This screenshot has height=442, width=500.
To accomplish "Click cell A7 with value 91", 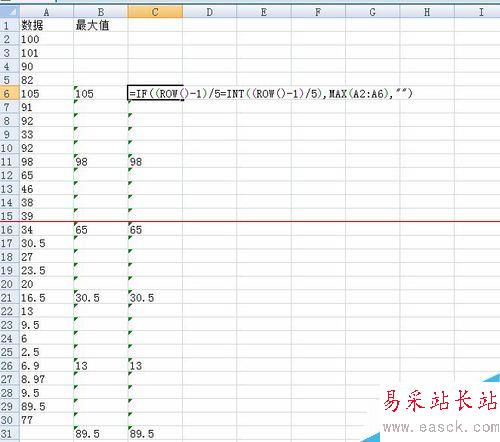I will point(47,107).
